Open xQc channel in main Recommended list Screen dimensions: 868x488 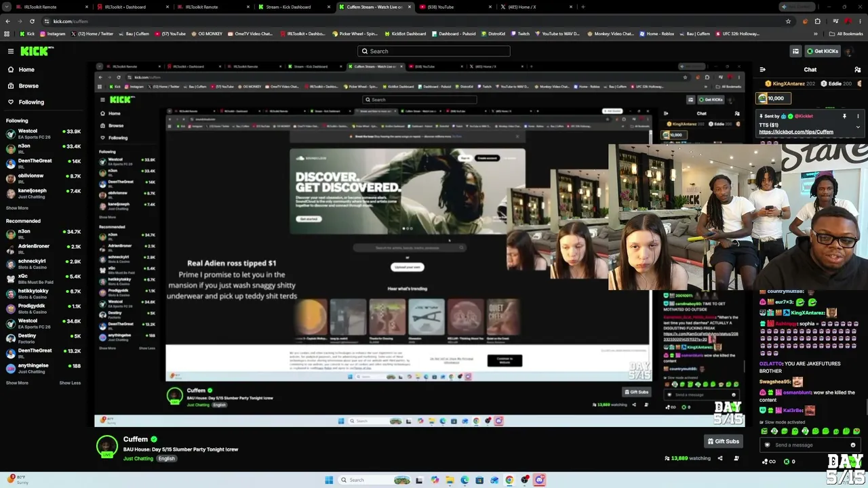coord(43,279)
